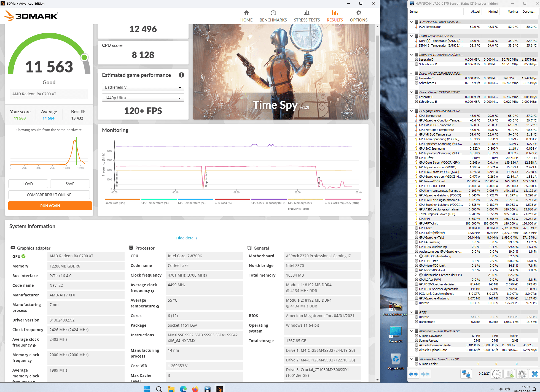The width and height of the screenshot is (540, 392).
Task: Click the HWiNFO shrink columns arrows button
Action: tap(425, 374)
